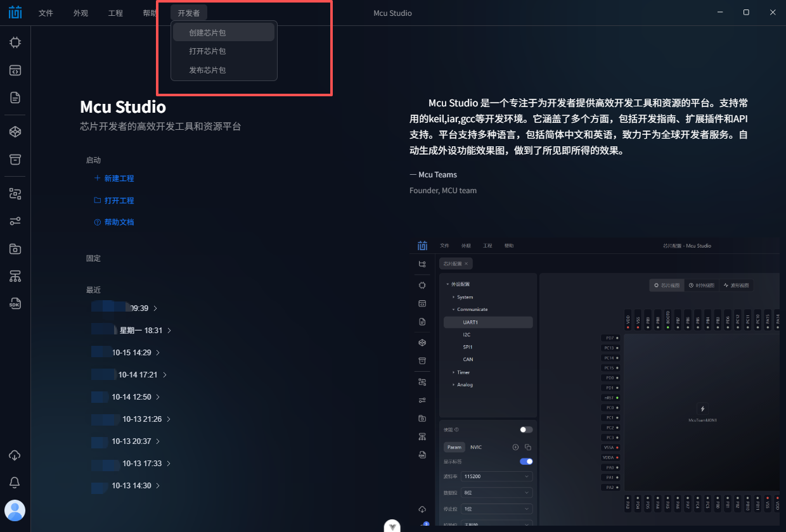Select 创建芯片包 from the developer menu
This screenshot has width=786, height=532.
coord(207,32)
